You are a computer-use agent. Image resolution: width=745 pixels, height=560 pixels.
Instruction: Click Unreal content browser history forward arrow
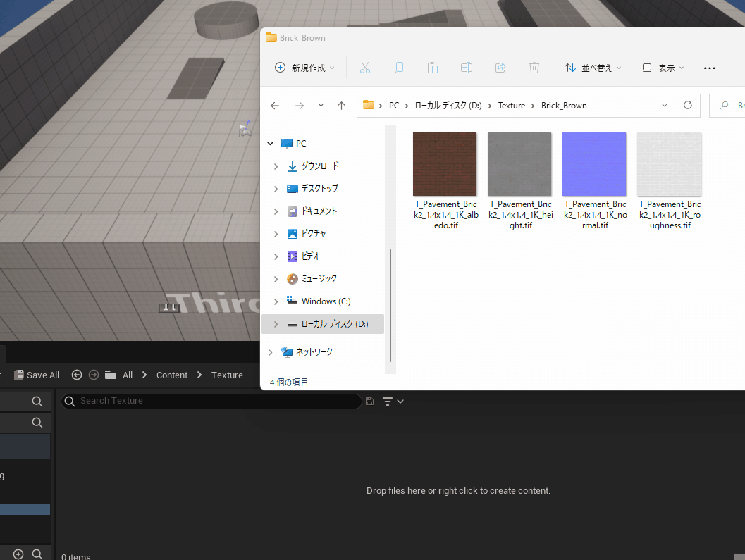pyautogui.click(x=94, y=375)
